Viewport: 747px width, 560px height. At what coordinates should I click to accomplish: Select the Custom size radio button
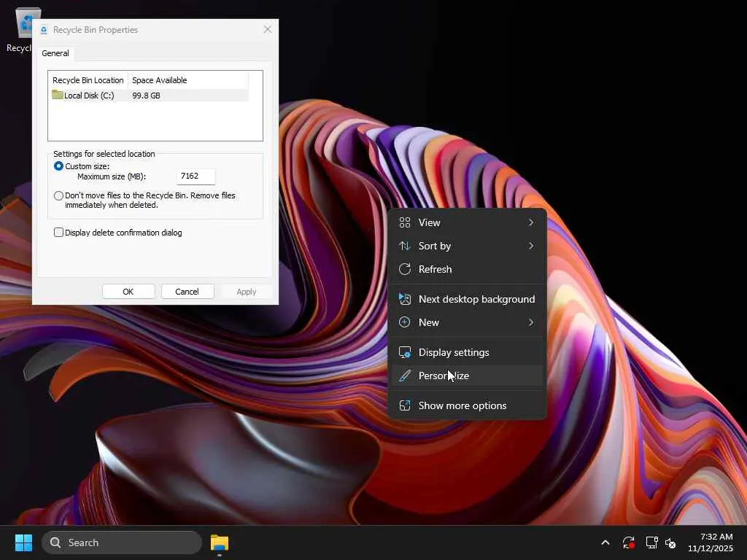coord(59,166)
